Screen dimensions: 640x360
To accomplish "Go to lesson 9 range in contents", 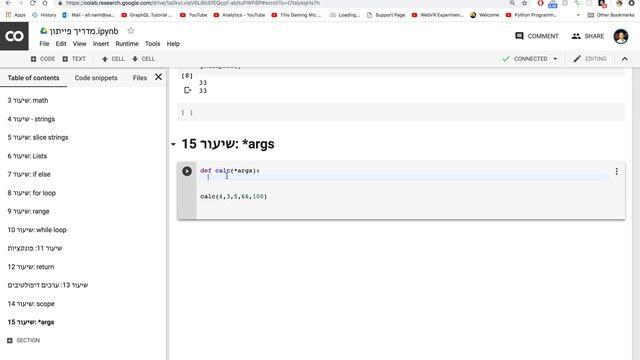I will pos(29,211).
